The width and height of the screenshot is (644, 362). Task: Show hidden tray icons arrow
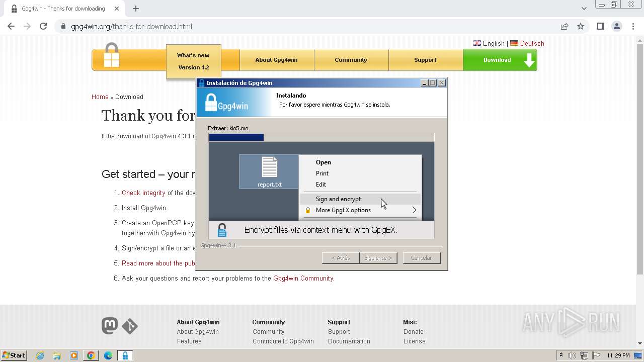(x=561, y=355)
